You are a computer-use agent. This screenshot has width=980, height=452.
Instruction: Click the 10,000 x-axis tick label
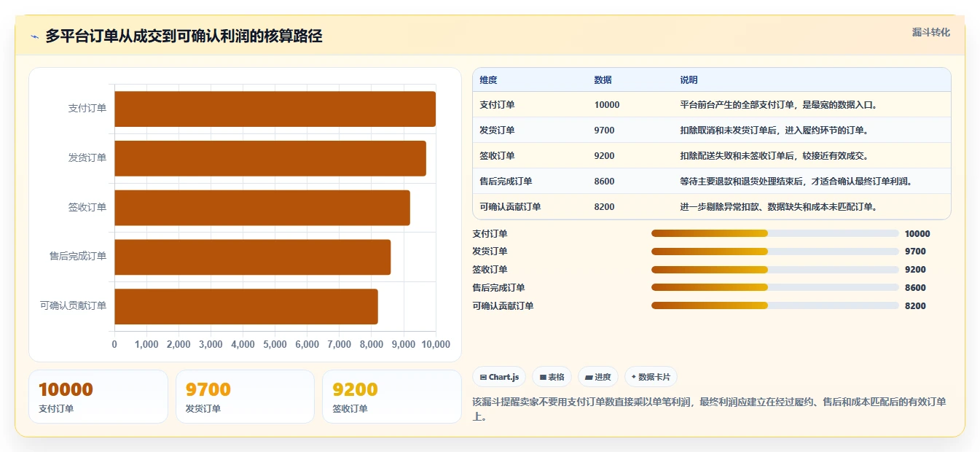point(435,344)
